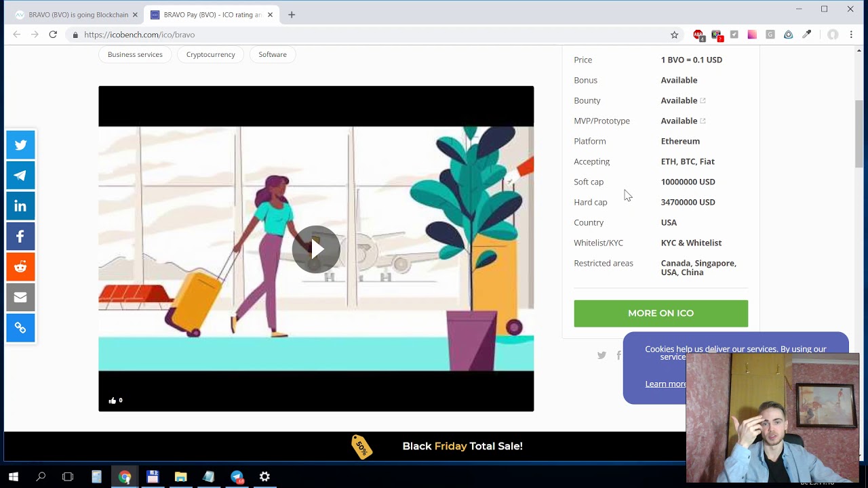Screen dimensions: 868x488
Task: Share via Telegram sidebar button
Action: pos(20,176)
